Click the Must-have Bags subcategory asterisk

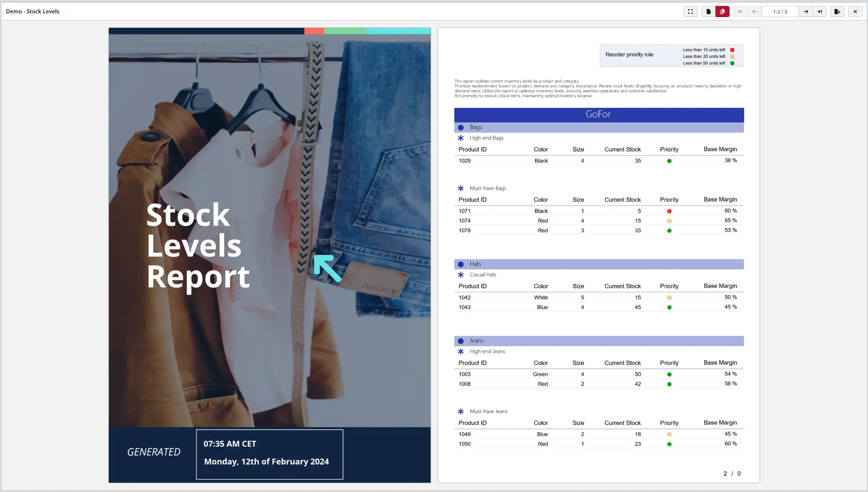461,188
